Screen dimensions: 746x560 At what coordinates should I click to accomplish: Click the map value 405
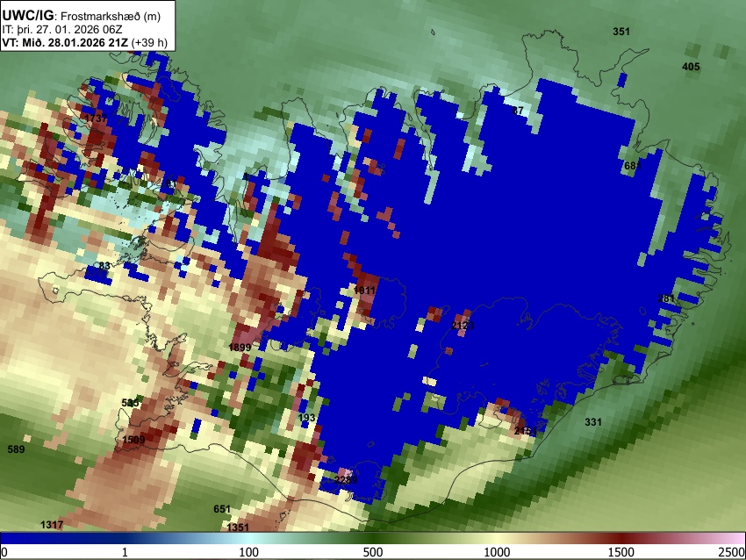coord(691,67)
